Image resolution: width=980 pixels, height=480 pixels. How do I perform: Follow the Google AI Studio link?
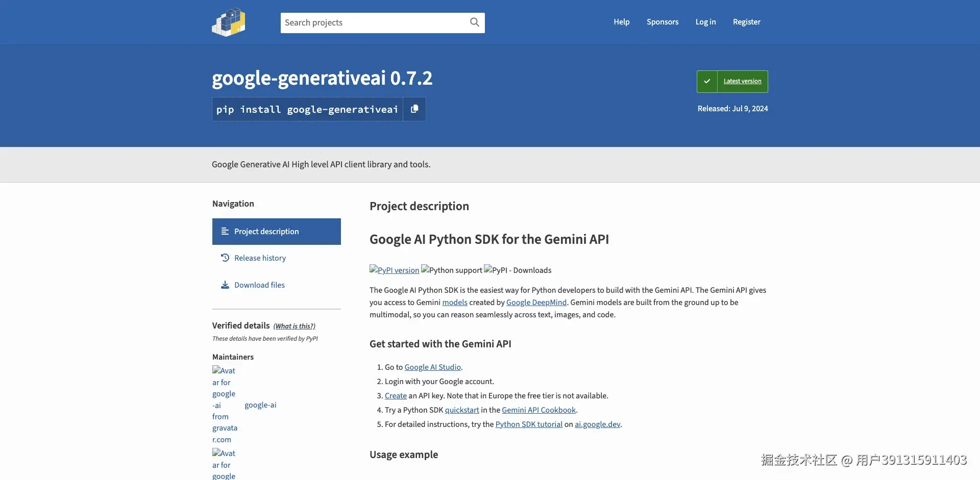coord(432,367)
